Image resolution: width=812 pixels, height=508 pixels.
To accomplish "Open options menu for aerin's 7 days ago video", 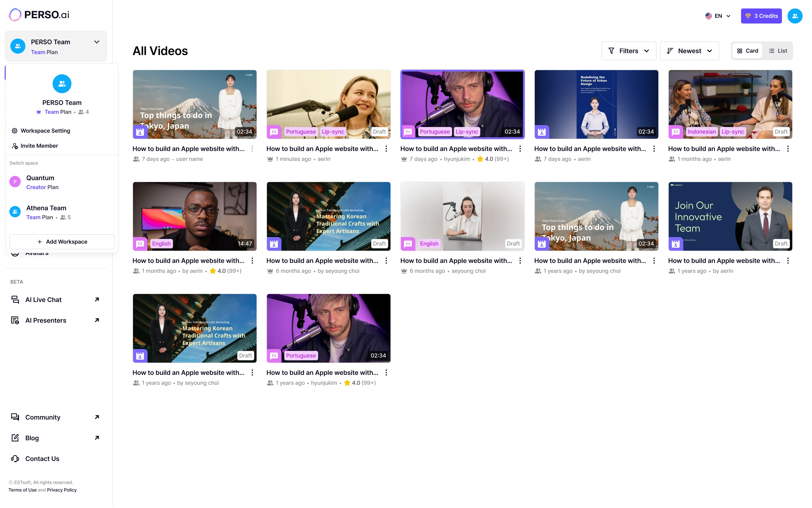I will [654, 149].
